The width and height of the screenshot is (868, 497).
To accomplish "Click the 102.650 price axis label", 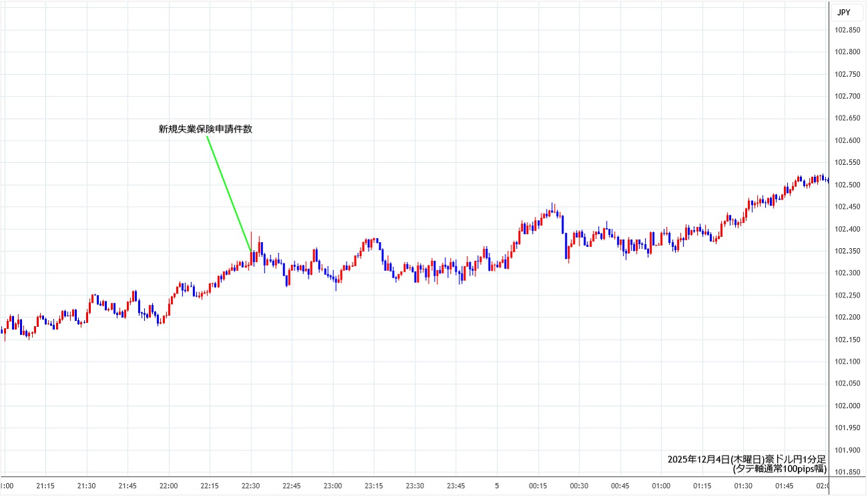I will click(x=847, y=118).
